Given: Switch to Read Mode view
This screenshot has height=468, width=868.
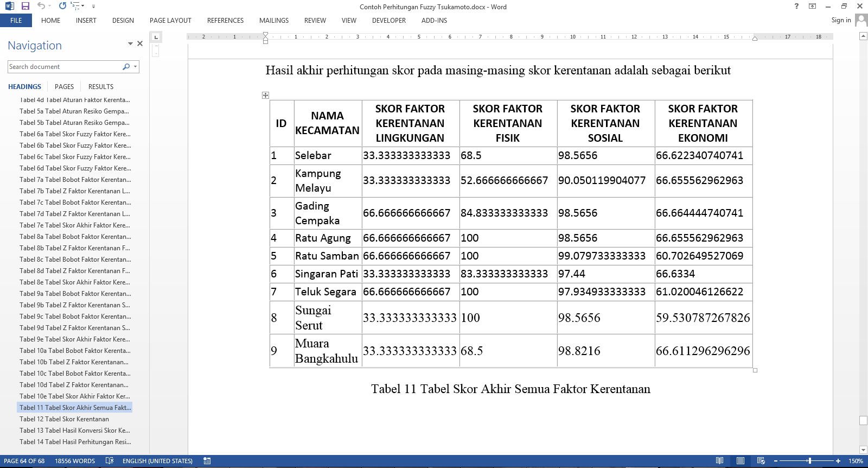Looking at the screenshot, I should point(719,461).
